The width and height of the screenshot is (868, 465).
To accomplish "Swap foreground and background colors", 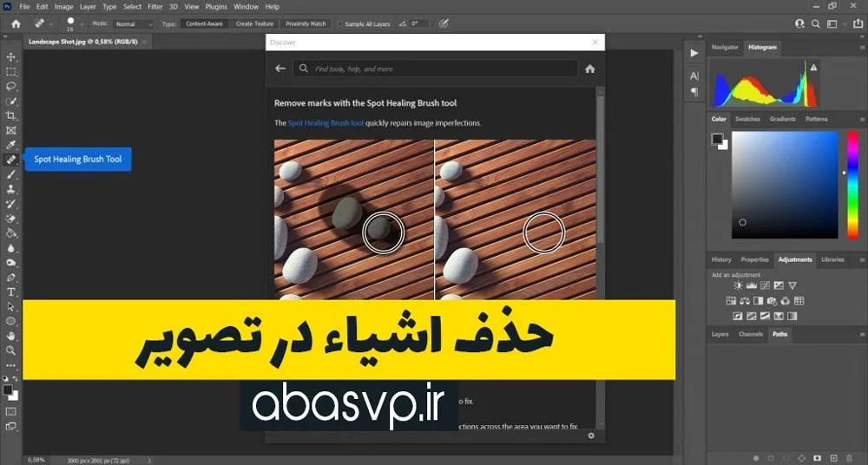I will click(15, 378).
